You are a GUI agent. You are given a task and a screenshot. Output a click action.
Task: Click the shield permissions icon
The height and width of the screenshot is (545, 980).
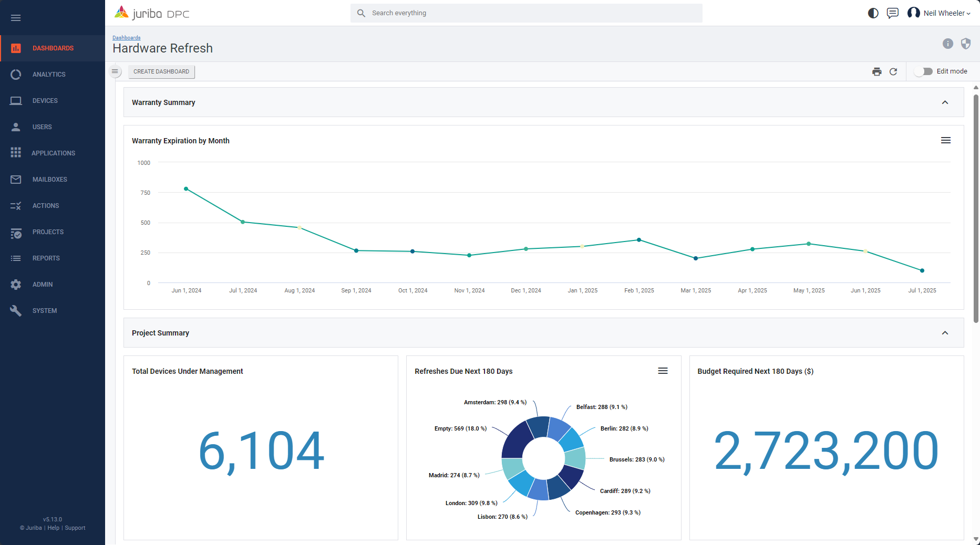tap(965, 44)
